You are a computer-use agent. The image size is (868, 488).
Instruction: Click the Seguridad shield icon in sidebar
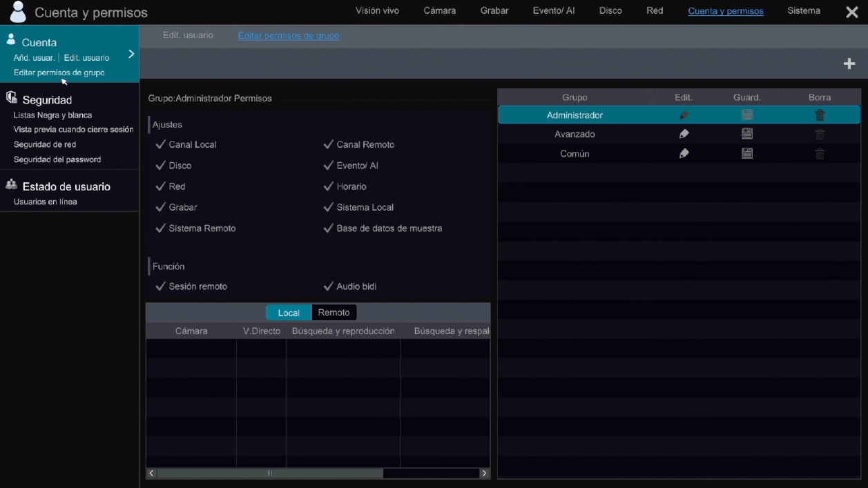click(x=11, y=97)
